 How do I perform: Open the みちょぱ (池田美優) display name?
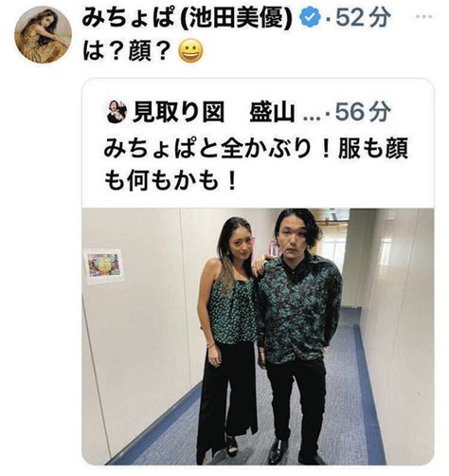(189, 19)
